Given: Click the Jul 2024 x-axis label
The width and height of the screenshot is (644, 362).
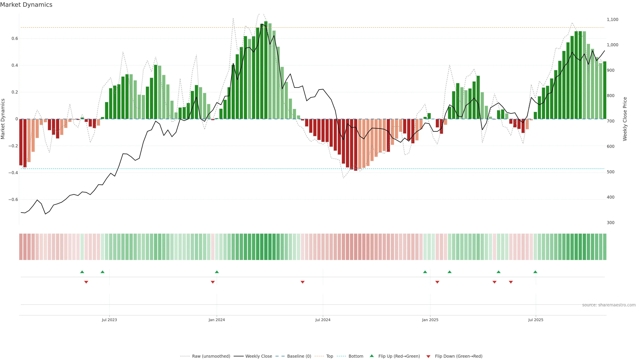Looking at the screenshot, I should coord(323,320).
